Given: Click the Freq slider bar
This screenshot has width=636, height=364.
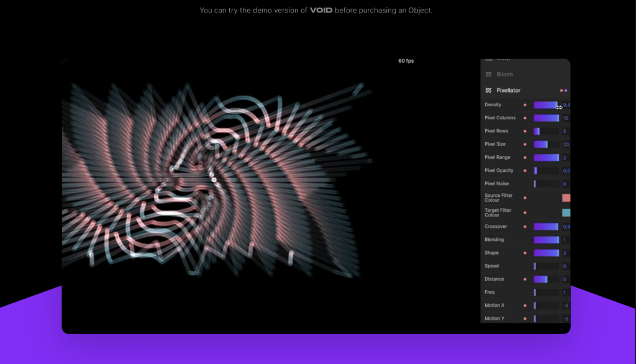Looking at the screenshot, I should pyautogui.click(x=546, y=293).
